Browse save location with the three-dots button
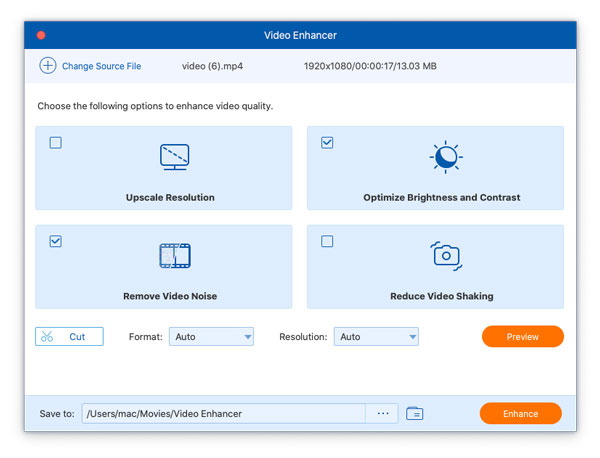This screenshot has width=600, height=458. pos(382,413)
